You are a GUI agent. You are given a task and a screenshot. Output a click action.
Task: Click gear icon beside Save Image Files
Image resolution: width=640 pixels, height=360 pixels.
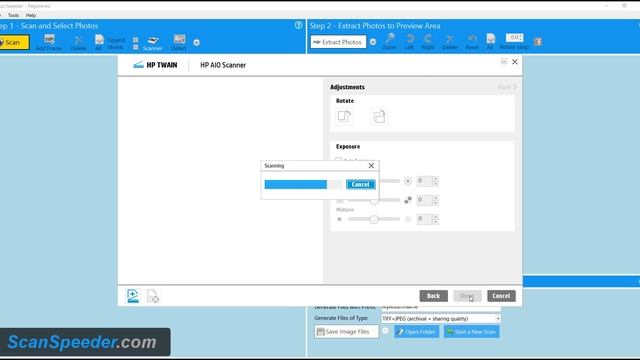pyautogui.click(x=386, y=331)
